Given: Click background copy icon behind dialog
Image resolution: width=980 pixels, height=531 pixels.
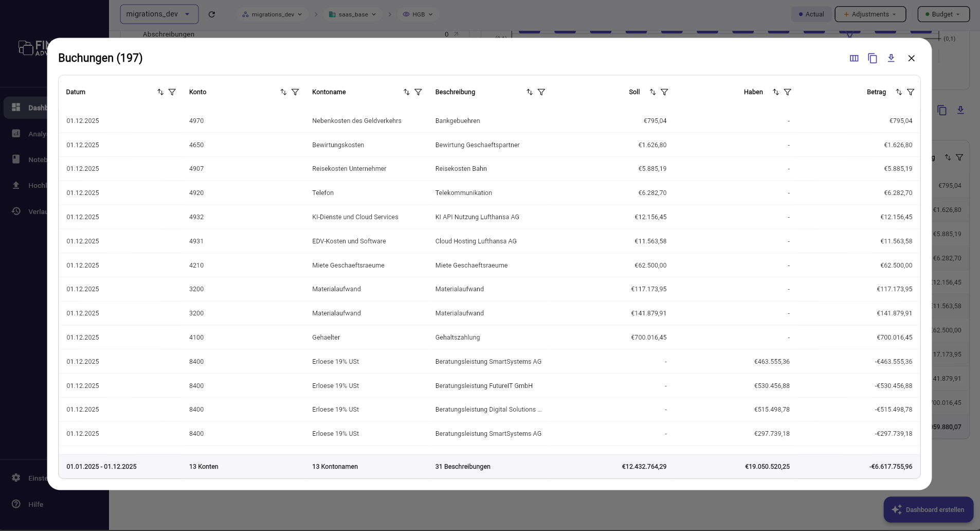Looking at the screenshot, I should 942,110.
